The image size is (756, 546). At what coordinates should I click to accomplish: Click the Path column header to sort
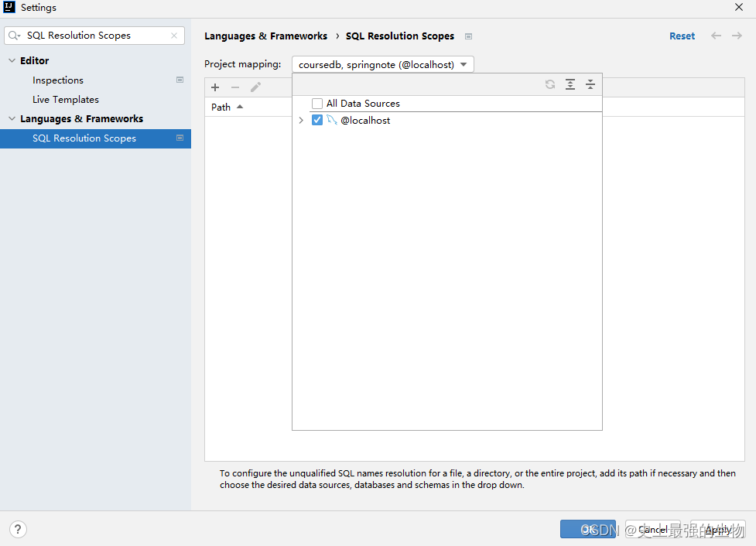click(x=221, y=107)
